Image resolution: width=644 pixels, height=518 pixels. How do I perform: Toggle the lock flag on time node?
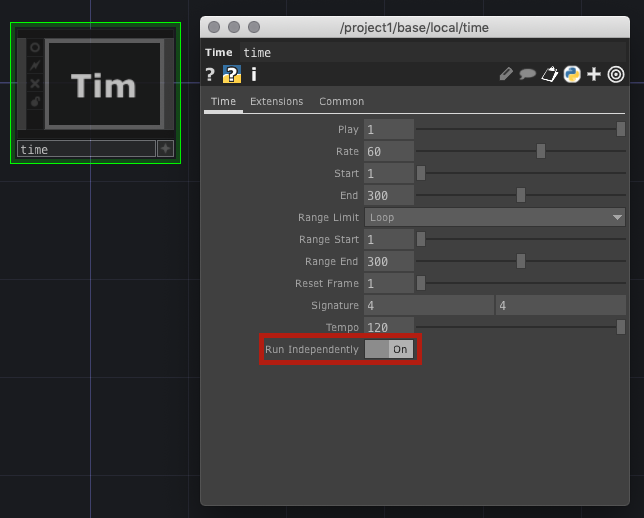click(35, 101)
